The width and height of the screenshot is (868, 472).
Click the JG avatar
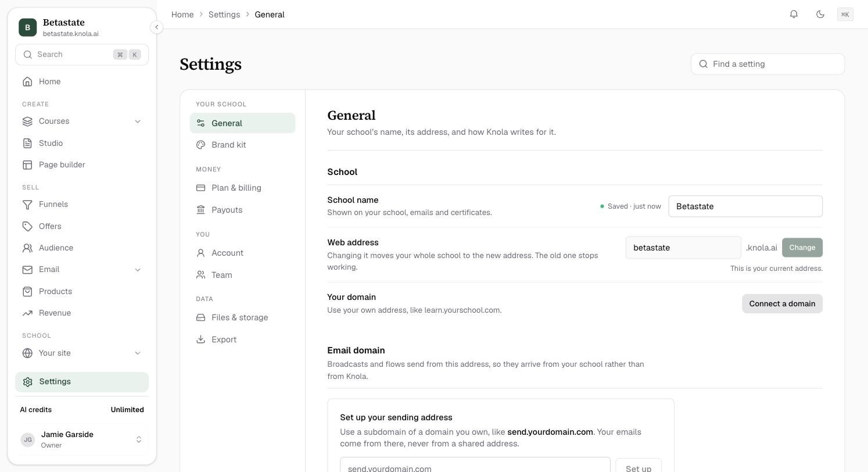(x=28, y=439)
